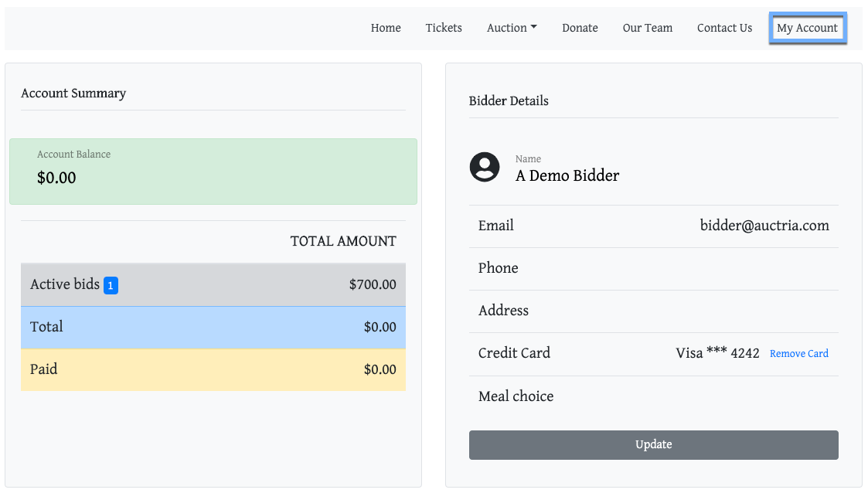Select the Active bids row
This screenshot has width=868, height=493.
(x=213, y=284)
